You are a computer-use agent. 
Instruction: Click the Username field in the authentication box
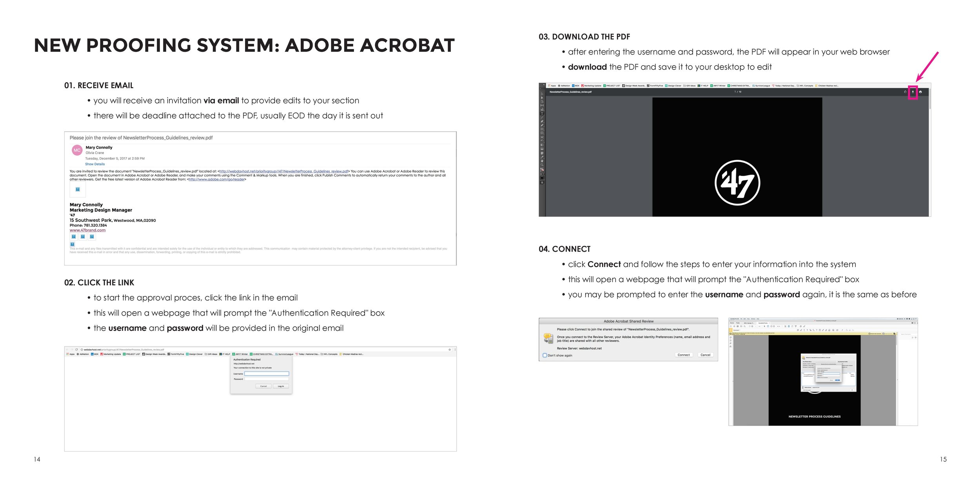point(267,374)
